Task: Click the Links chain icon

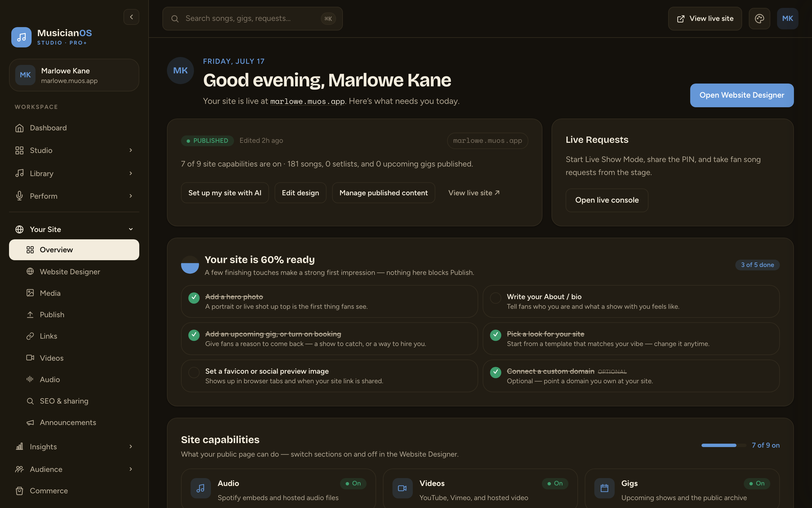Action: tap(30, 336)
